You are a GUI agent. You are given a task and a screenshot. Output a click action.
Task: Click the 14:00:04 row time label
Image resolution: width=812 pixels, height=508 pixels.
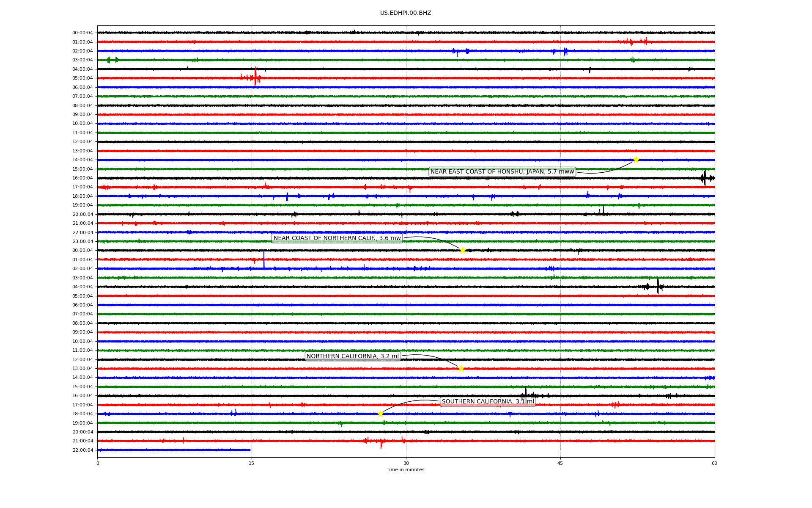pos(82,160)
